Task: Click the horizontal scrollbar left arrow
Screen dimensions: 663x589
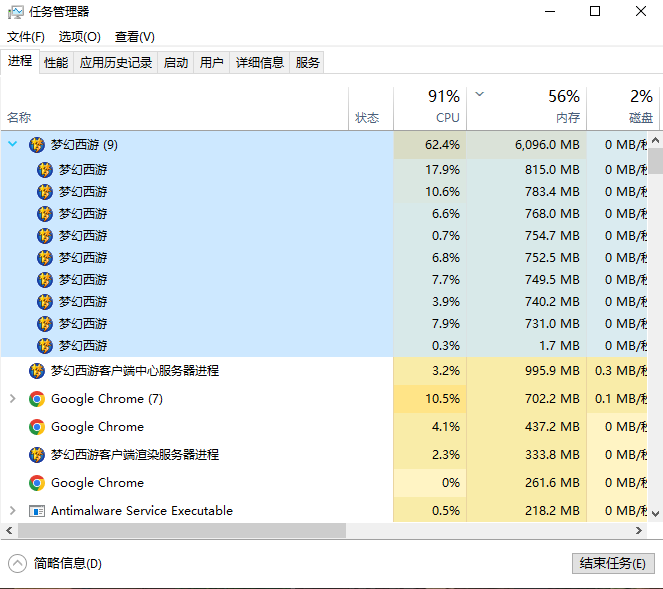Action: pos(9,530)
